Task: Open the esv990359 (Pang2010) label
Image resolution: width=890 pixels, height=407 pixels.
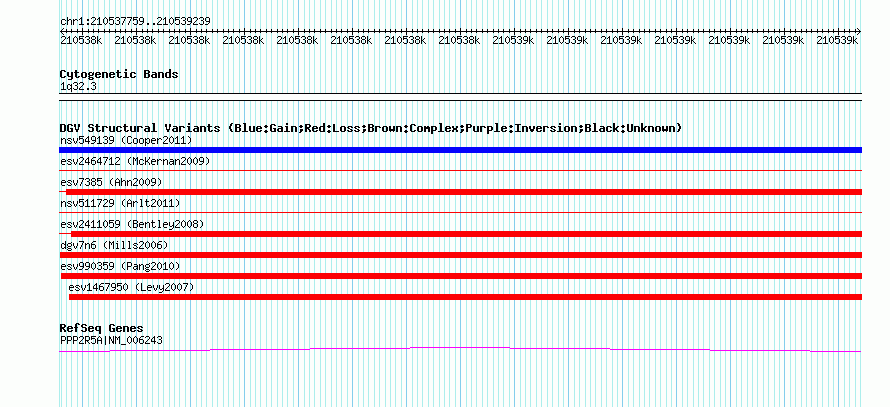Action: [120, 266]
